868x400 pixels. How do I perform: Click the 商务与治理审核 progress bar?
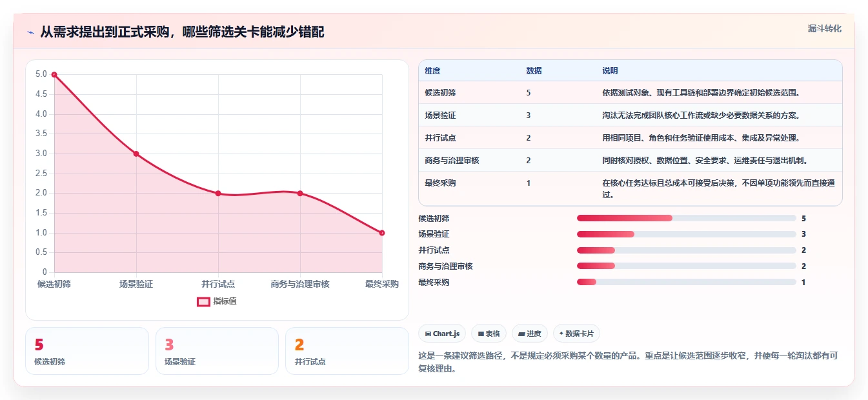[687, 266]
